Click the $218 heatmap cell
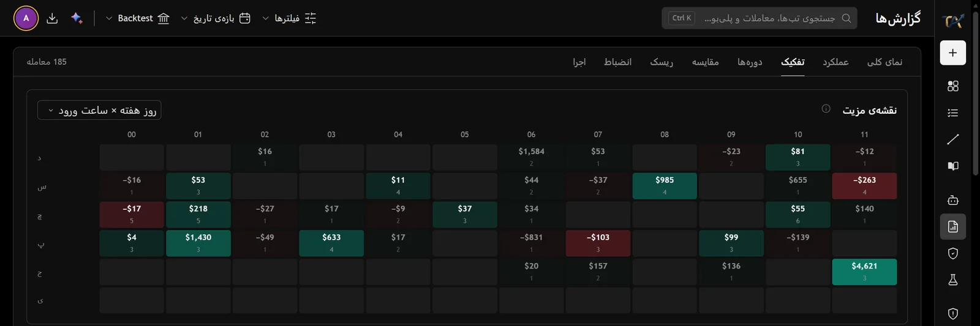Image resolution: width=980 pixels, height=326 pixels. 198,215
